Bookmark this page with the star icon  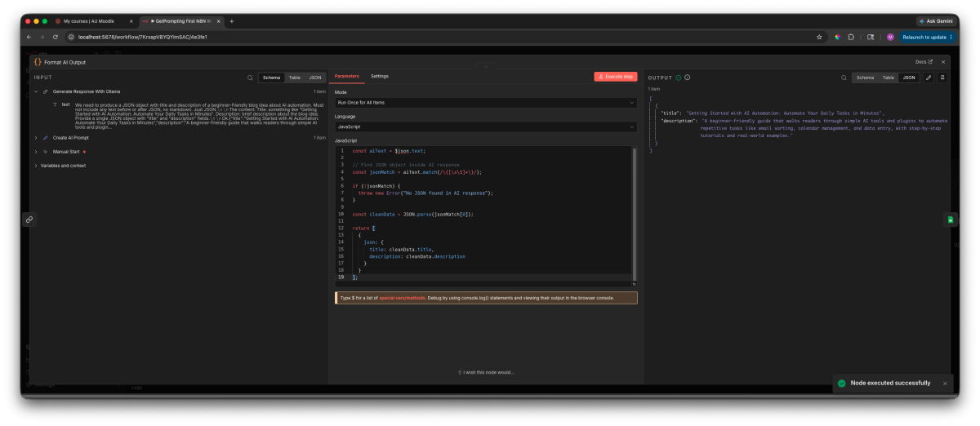pos(819,37)
